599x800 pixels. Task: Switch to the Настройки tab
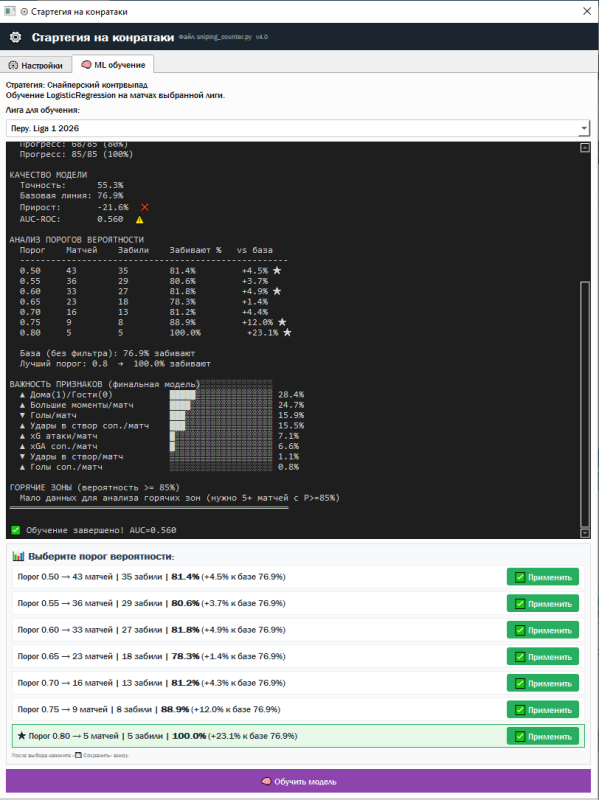[36, 65]
